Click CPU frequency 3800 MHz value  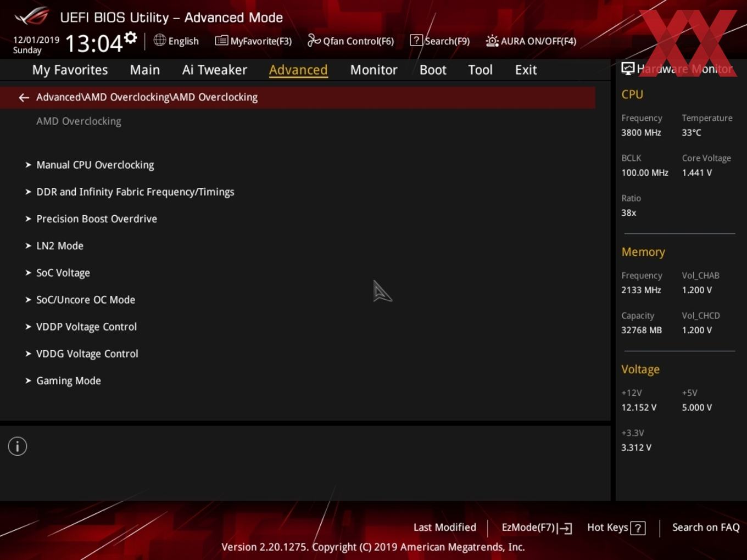pos(641,132)
